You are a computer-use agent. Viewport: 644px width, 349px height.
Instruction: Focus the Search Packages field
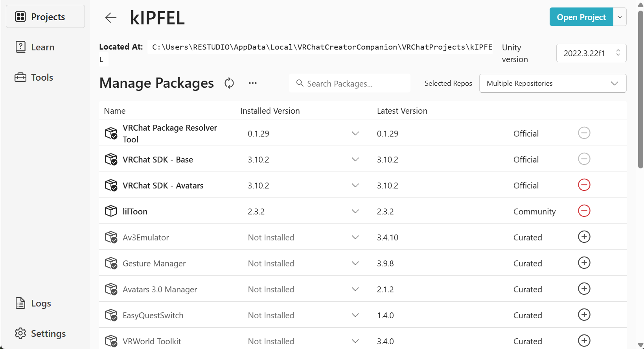coord(350,83)
